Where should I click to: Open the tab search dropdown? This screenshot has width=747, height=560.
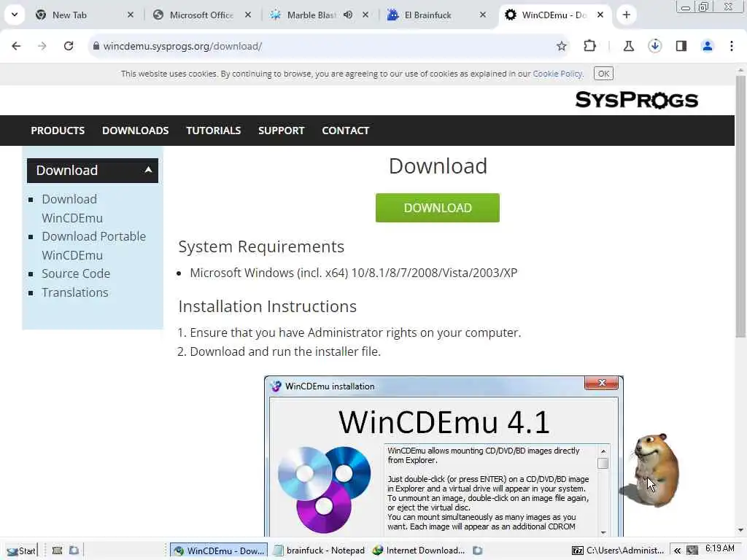[15, 15]
